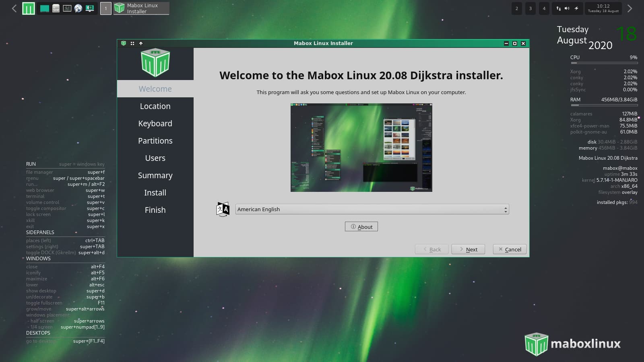Open the American English language dropdown
644x362 pixels.
(372, 209)
